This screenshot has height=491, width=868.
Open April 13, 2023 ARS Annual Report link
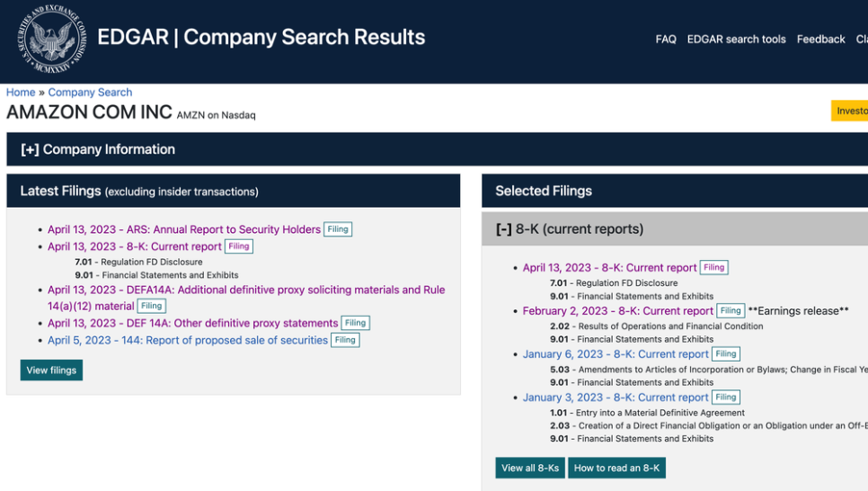tap(184, 229)
